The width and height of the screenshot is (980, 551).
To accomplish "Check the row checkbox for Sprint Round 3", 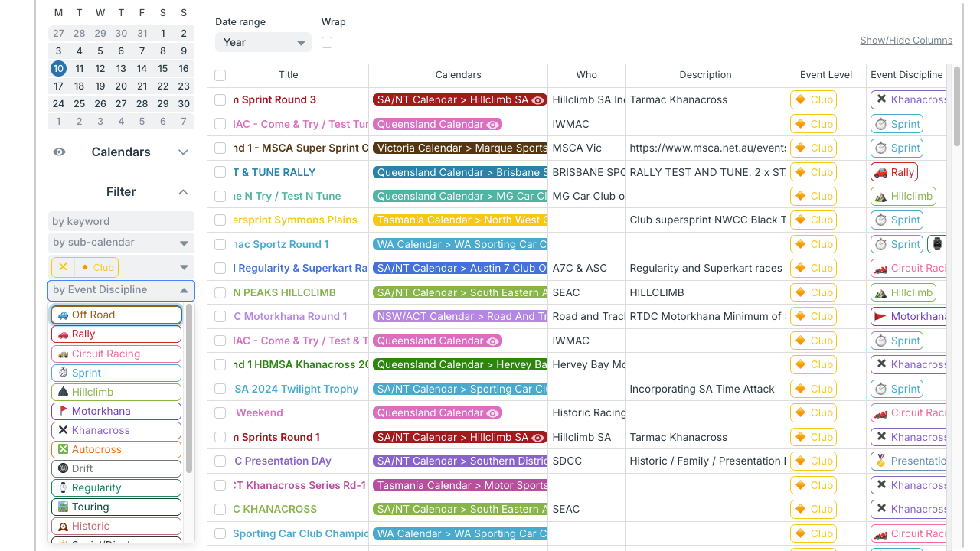I will coord(220,99).
